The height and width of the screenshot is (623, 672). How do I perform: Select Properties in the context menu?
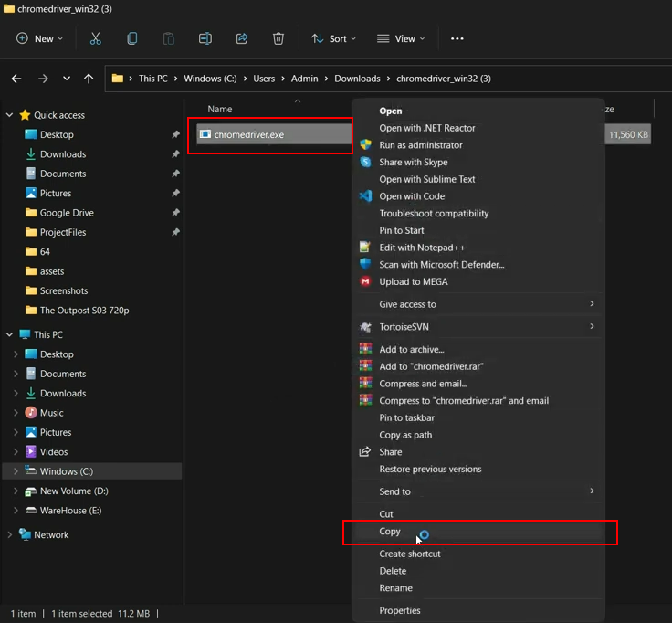(x=400, y=610)
